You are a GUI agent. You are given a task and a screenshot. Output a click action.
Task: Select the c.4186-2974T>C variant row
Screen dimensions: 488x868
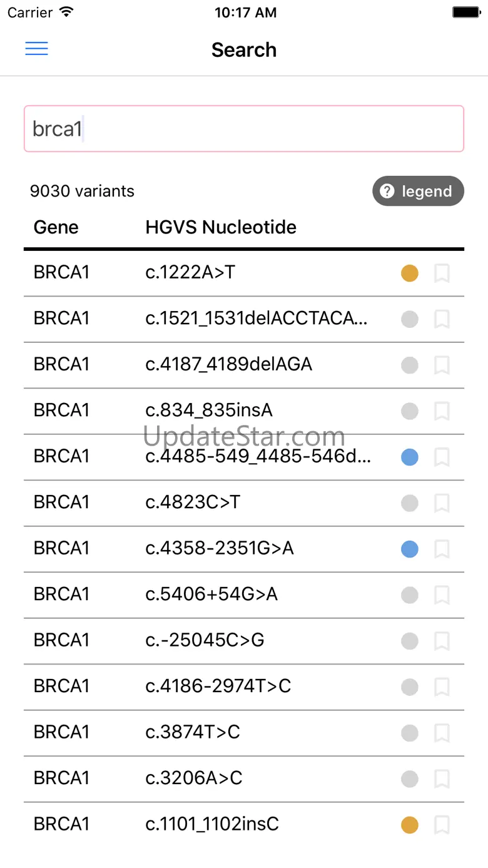(x=218, y=687)
